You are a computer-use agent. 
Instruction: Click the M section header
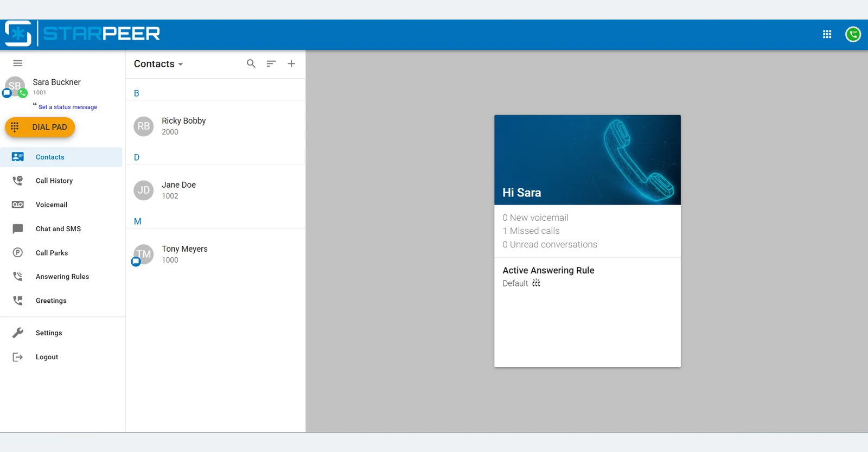point(137,221)
